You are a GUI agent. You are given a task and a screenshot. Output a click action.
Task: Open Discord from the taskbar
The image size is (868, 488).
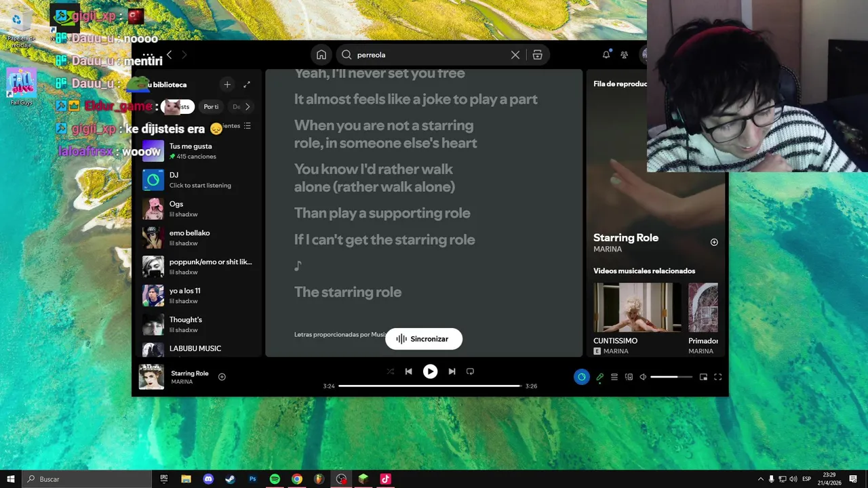coord(208,479)
